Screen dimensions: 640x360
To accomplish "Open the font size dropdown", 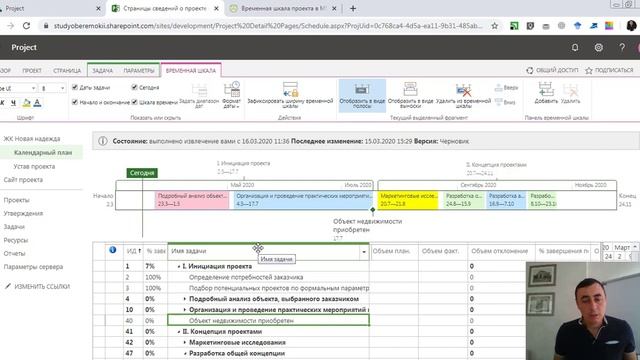I will [62, 88].
